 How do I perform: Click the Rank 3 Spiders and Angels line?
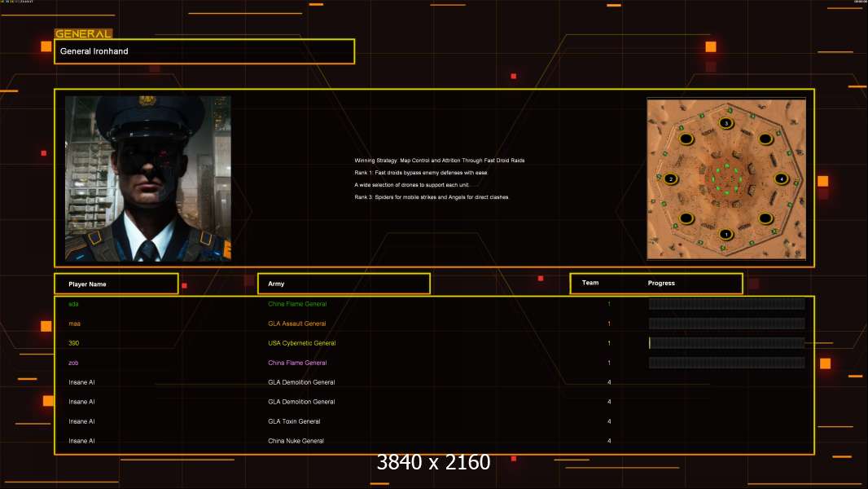[x=432, y=197]
